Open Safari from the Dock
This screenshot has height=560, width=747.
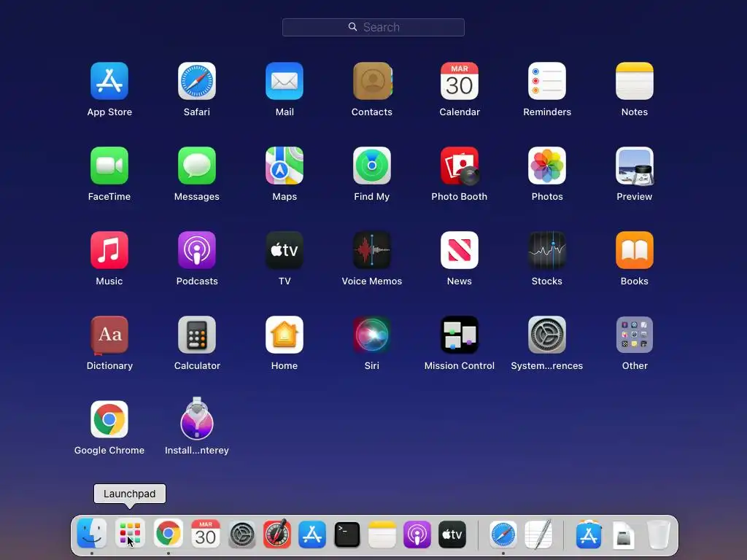503,534
